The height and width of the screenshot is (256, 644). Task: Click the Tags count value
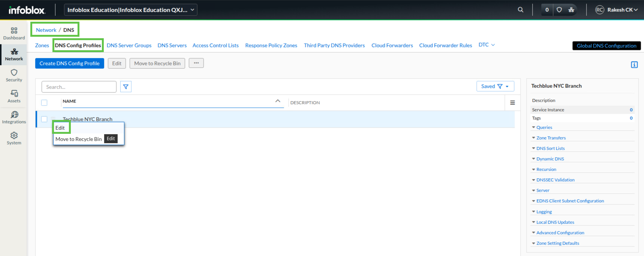coord(631,118)
